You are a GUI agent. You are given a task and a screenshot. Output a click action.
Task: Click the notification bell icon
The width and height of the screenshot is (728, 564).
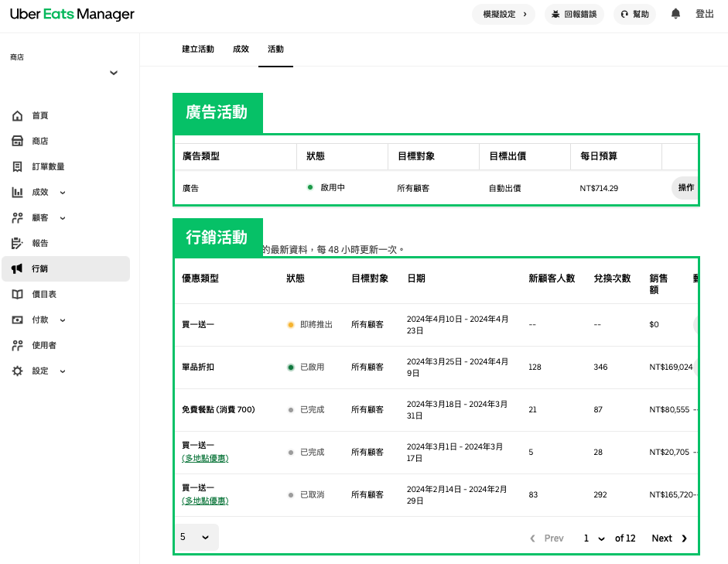[675, 14]
